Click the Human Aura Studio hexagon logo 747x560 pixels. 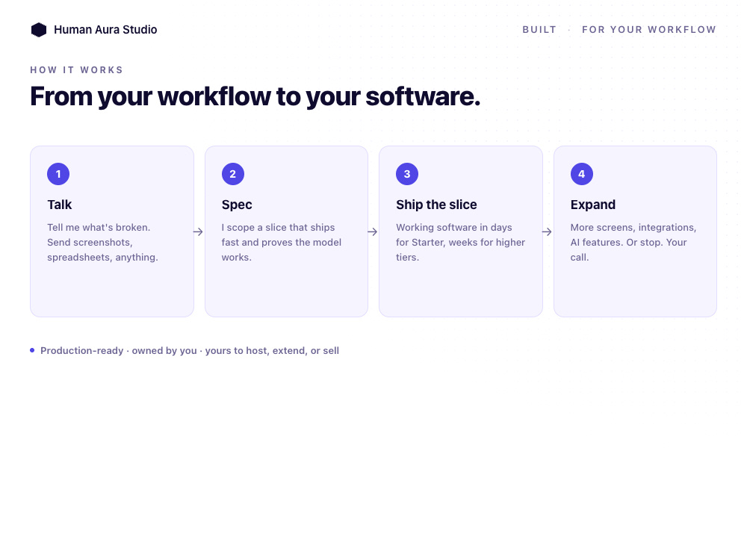39,30
